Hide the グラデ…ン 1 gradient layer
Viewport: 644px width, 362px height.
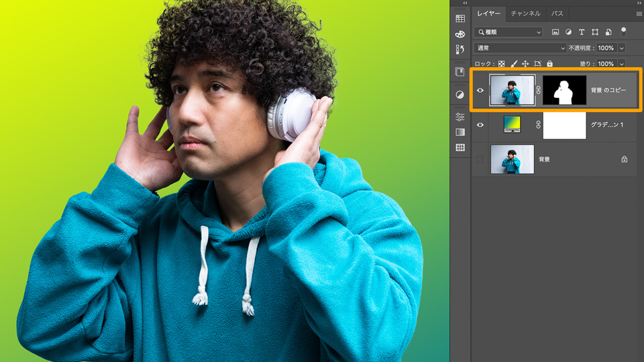pyautogui.click(x=480, y=125)
